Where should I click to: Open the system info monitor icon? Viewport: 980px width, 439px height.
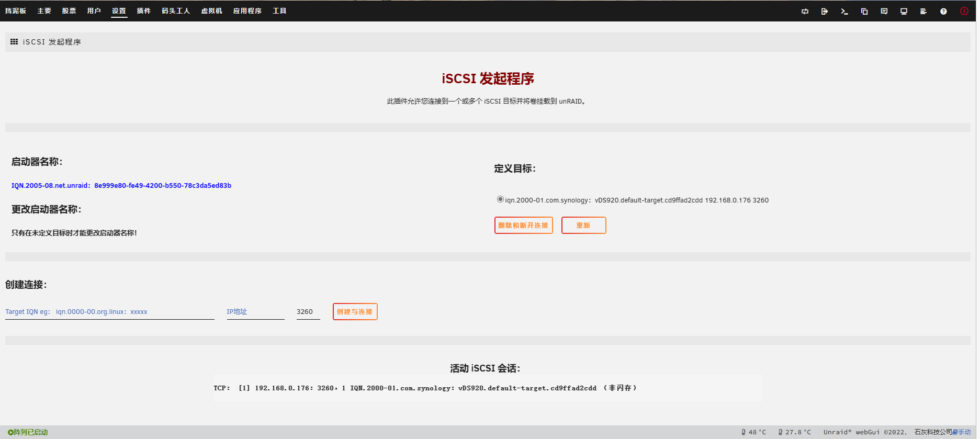coord(904,11)
